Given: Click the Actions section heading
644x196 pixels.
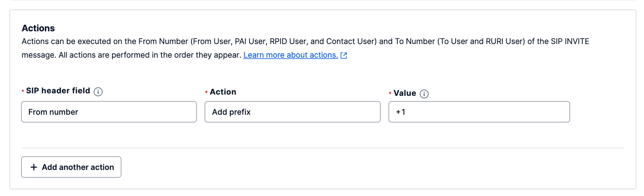Looking at the screenshot, I should tap(38, 28).
